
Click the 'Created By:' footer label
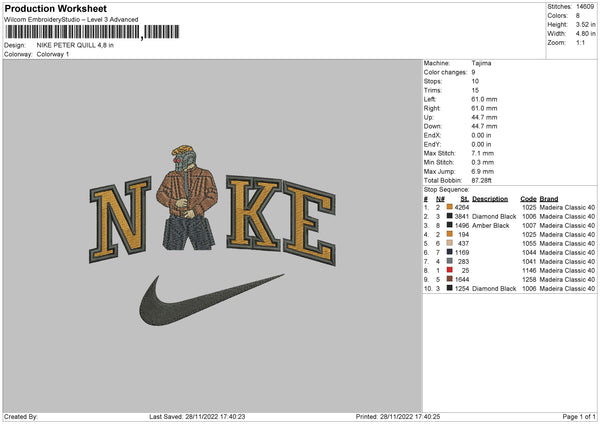click(21, 417)
